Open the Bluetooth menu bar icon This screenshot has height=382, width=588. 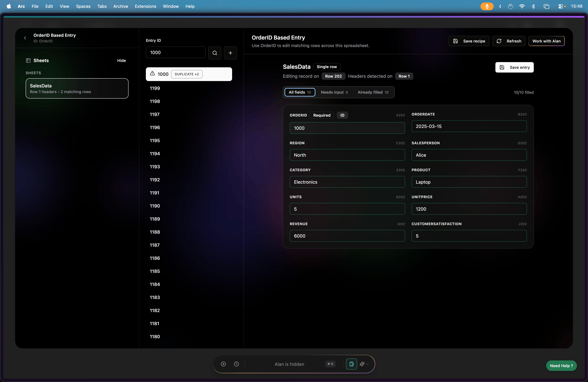point(533,6)
